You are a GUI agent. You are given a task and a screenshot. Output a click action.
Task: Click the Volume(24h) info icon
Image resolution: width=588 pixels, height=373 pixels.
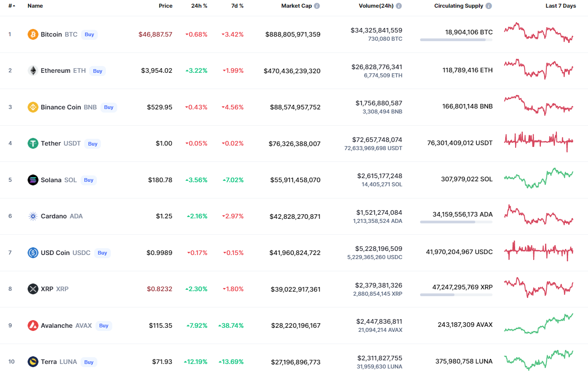point(398,6)
